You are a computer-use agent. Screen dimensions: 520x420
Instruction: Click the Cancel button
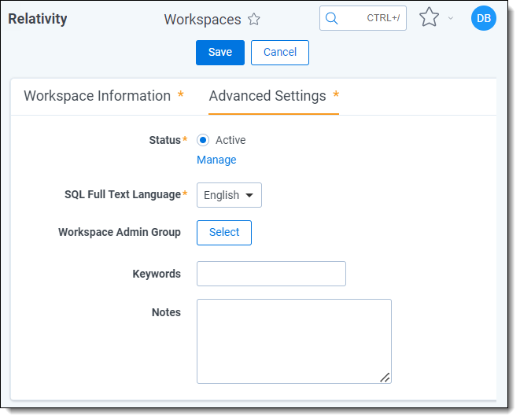tap(280, 53)
